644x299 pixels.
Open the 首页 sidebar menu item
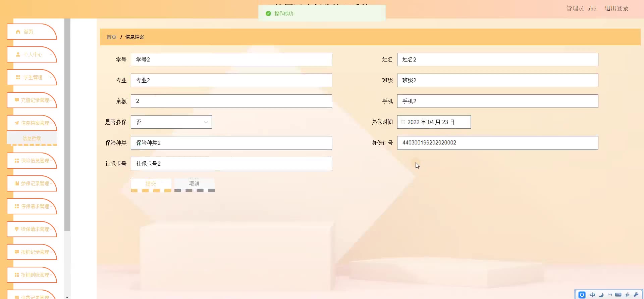32,32
